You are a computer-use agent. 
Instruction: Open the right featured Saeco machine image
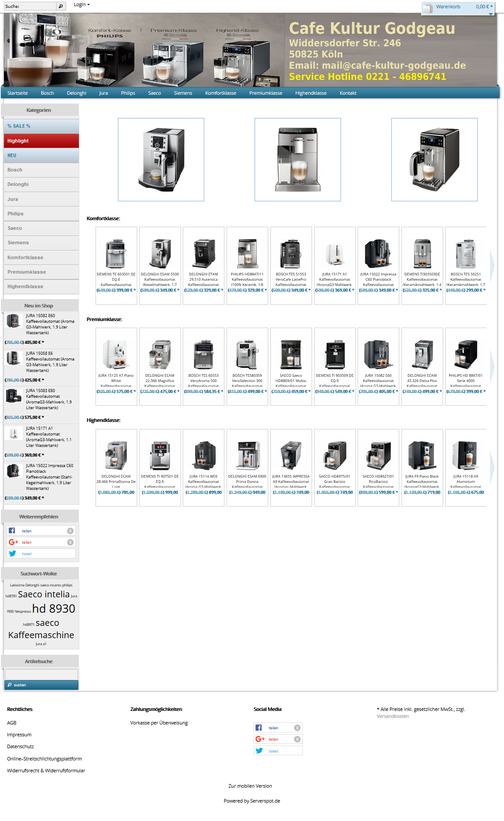click(434, 160)
